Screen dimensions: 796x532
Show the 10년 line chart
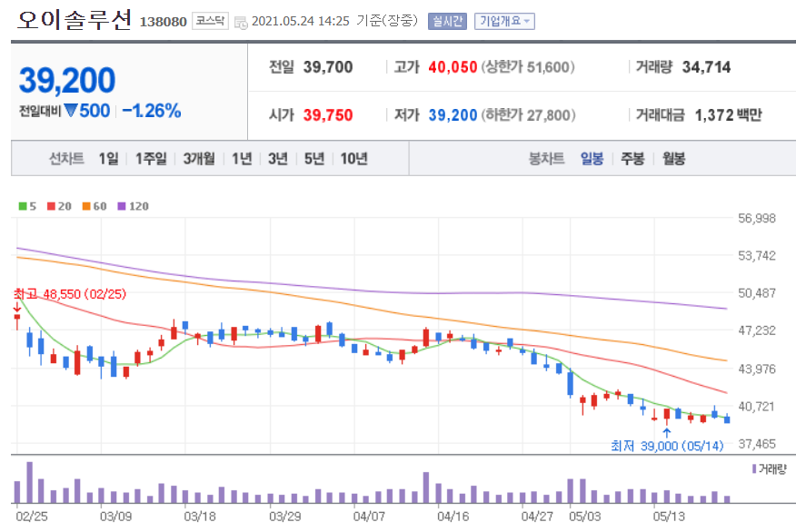353,159
